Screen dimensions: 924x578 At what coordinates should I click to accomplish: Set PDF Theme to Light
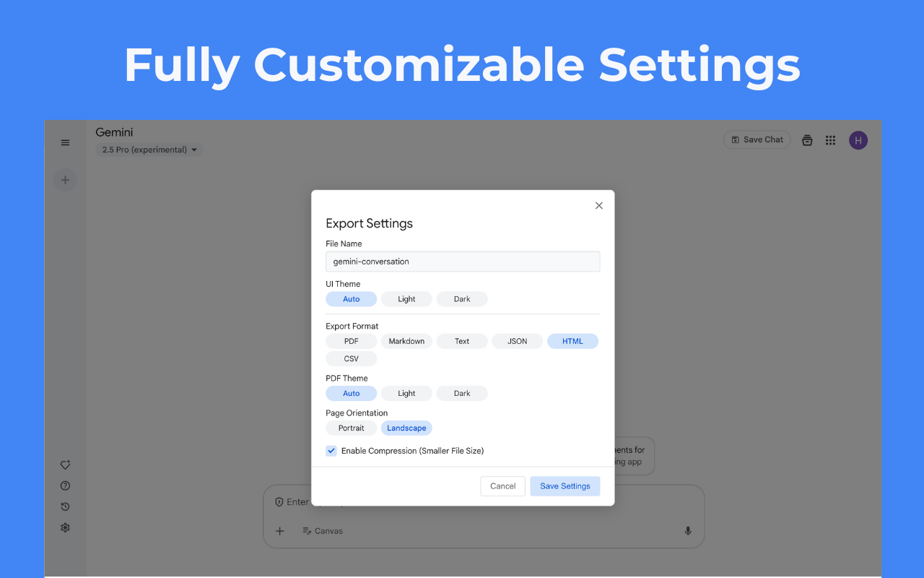(406, 393)
